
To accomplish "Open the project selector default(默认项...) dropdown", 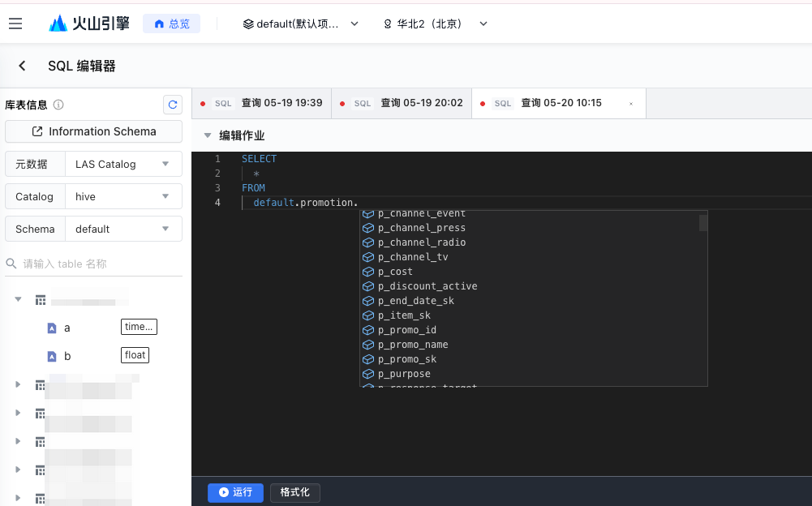I will click(x=300, y=24).
